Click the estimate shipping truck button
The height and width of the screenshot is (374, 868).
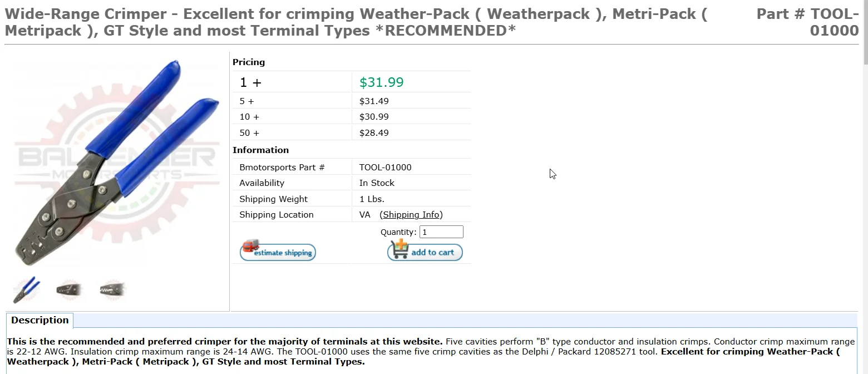tap(278, 251)
